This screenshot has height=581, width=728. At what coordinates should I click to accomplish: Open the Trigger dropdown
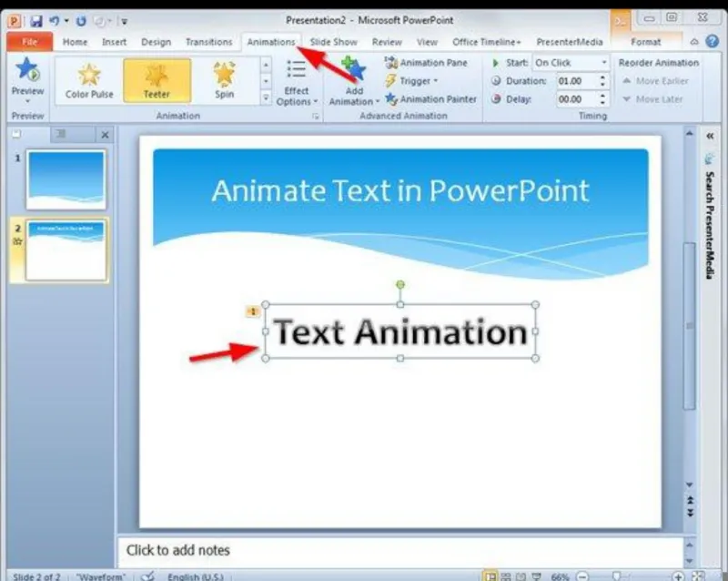412,81
